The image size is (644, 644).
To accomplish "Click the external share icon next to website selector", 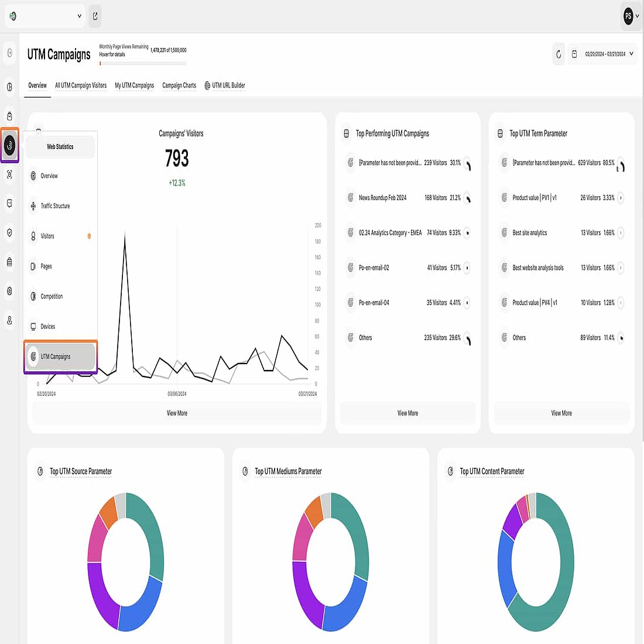I will (95, 16).
